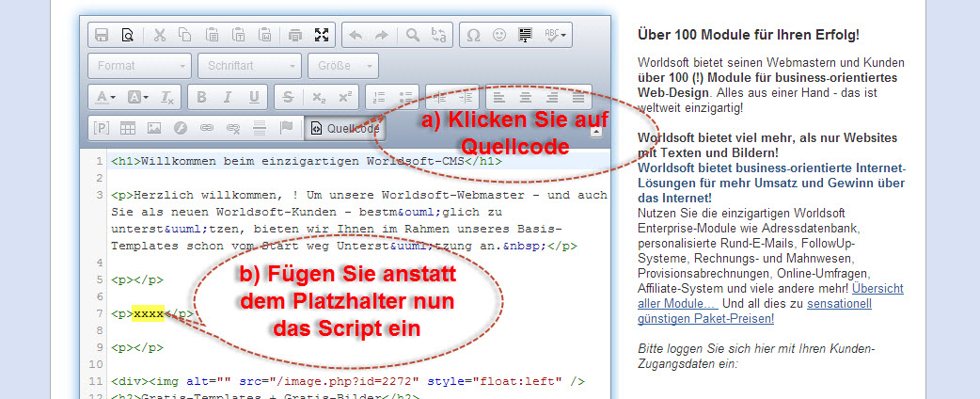Screen dimensions: 980x399
Task: Center align text
Action: point(526,97)
